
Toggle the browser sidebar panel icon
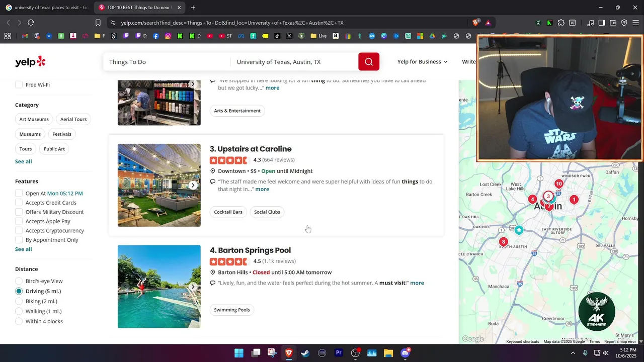coord(602,23)
